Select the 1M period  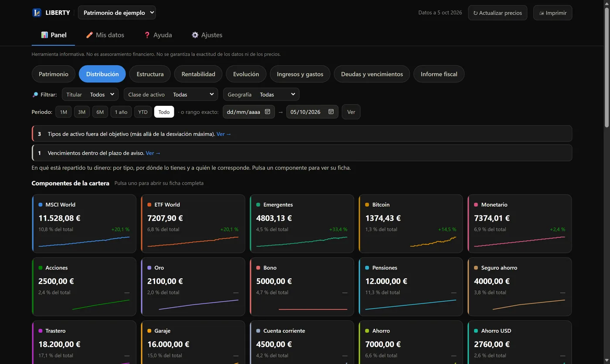coord(63,112)
